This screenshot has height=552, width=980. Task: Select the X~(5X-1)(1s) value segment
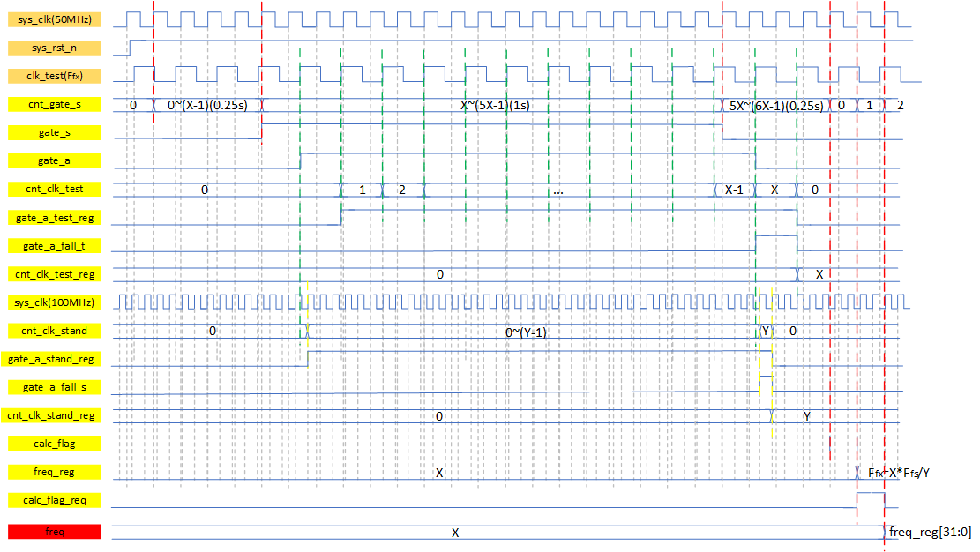(495, 105)
